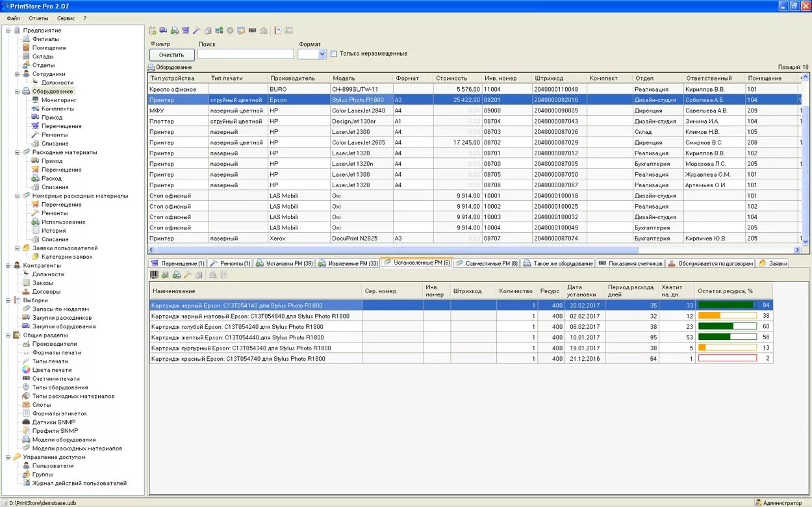Click the resource bar of the 60% голубой cartridge
The width and height of the screenshot is (812, 507).
(x=728, y=326)
